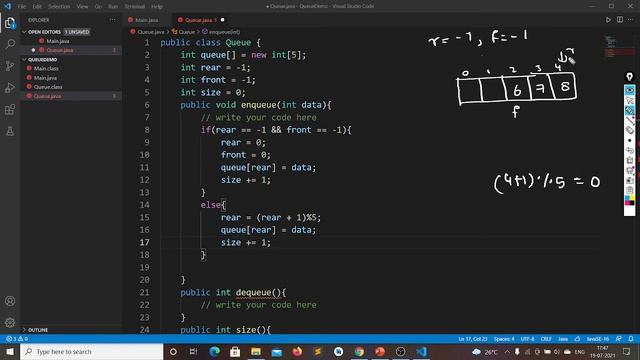Select the cursor mode in drawing toolbar

point(629,100)
